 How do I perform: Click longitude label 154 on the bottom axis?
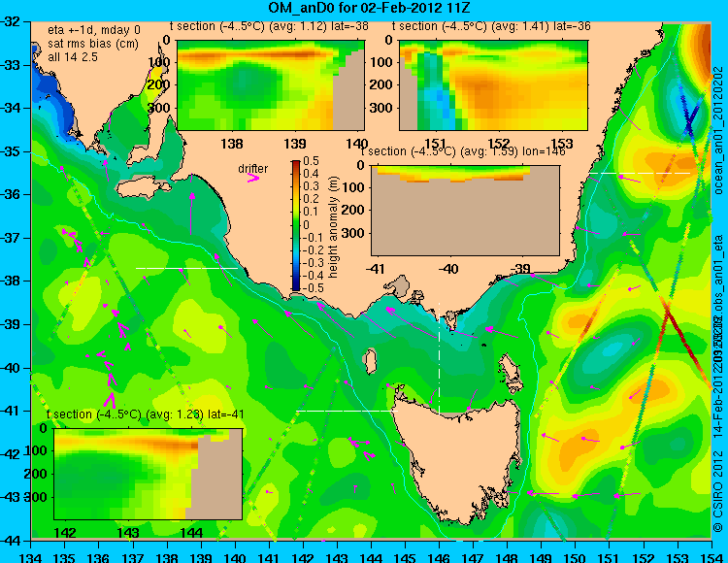click(x=711, y=556)
